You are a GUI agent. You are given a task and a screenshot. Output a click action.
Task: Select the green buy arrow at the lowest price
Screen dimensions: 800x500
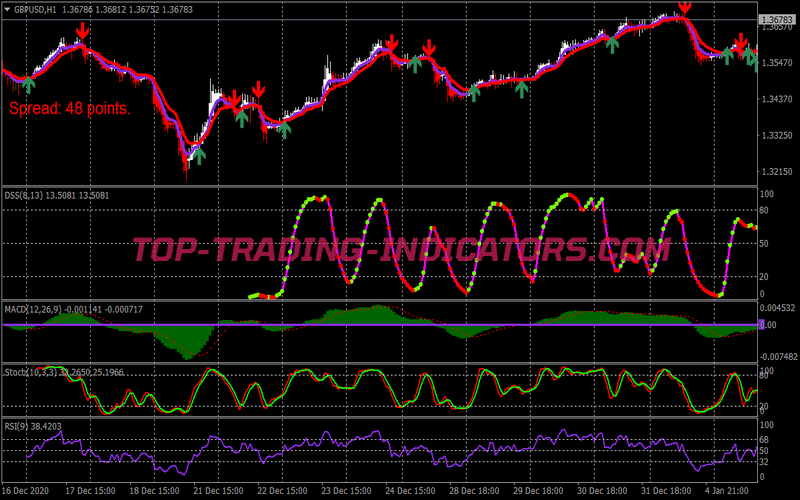click(199, 156)
